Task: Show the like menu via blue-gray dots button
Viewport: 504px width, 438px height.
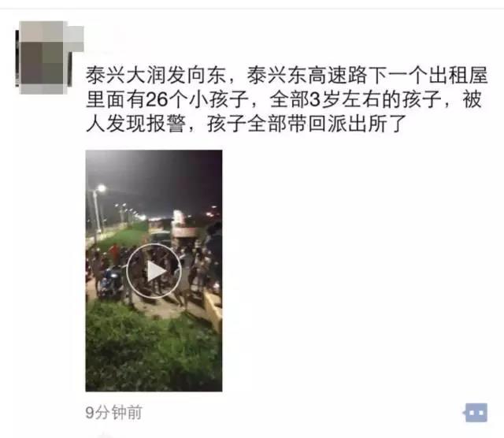Action: point(475,412)
